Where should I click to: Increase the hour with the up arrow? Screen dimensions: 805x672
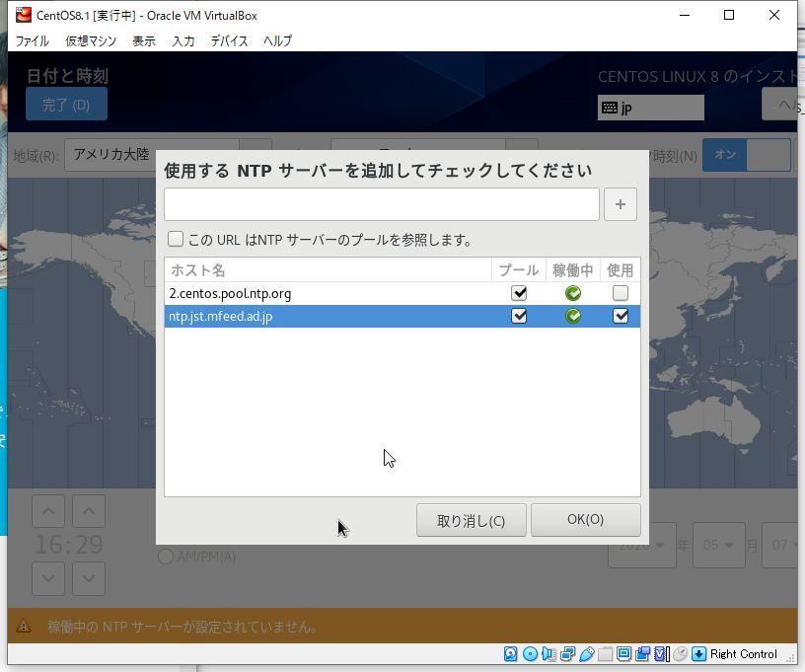click(x=48, y=511)
